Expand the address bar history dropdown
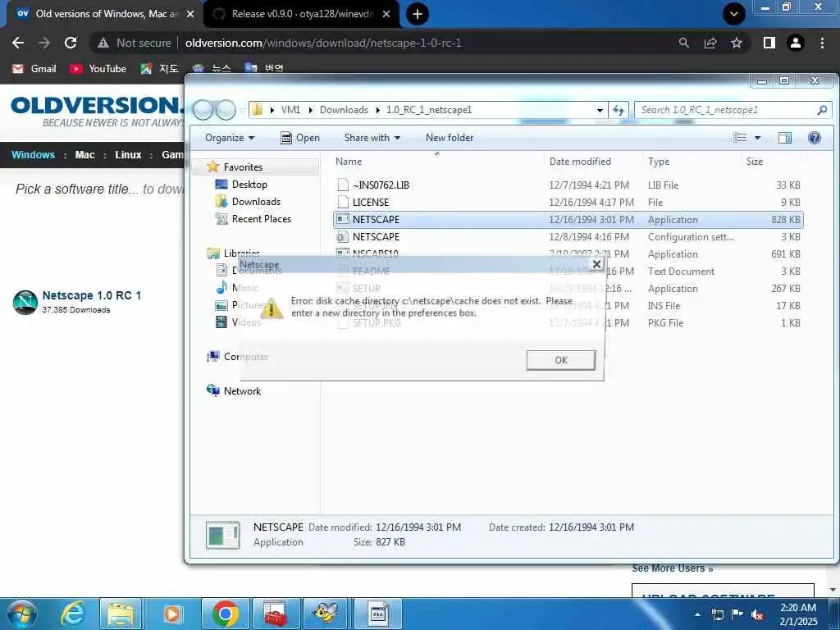The height and width of the screenshot is (630, 840). (x=600, y=111)
